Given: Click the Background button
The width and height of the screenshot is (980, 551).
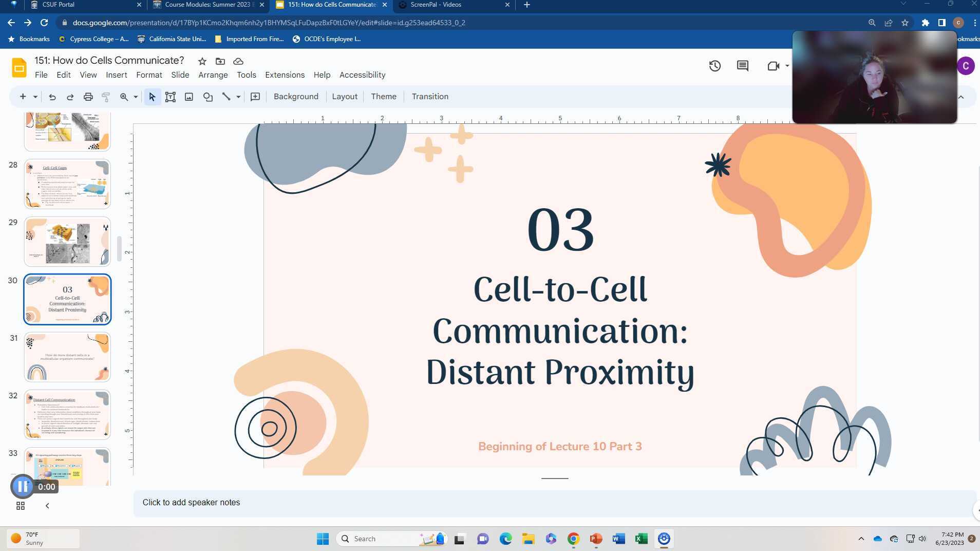Looking at the screenshot, I should click(296, 96).
